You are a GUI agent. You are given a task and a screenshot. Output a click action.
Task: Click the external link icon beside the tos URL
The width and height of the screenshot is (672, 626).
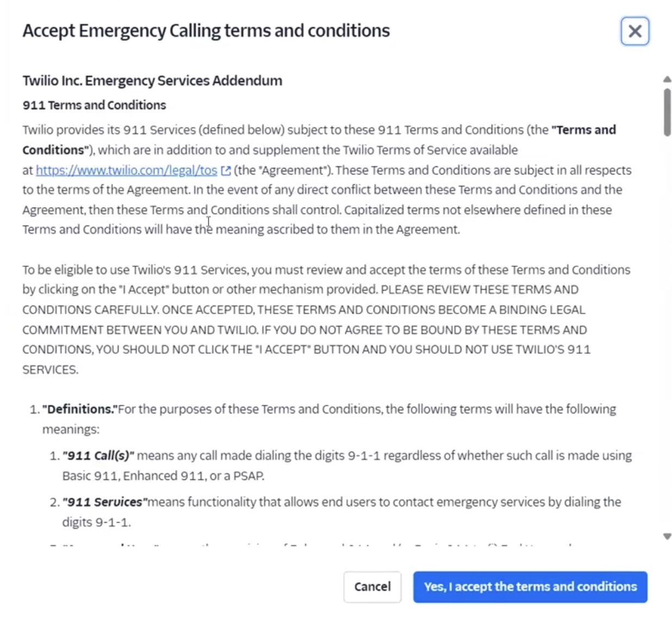(x=226, y=171)
